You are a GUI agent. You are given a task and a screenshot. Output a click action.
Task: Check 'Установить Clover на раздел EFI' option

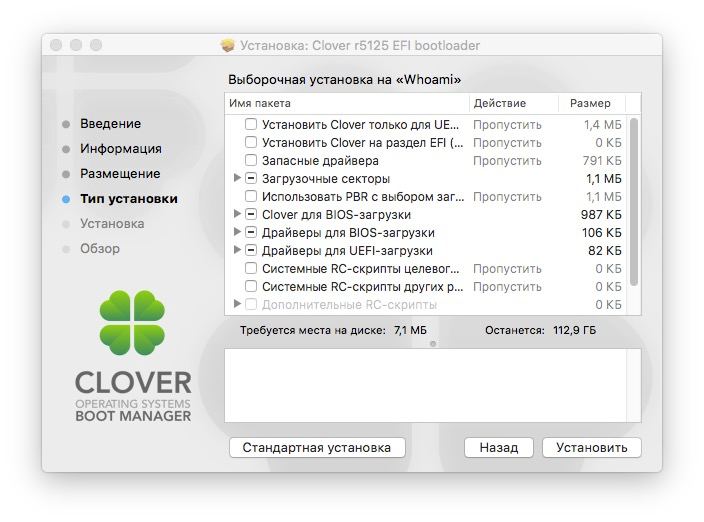tap(251, 142)
